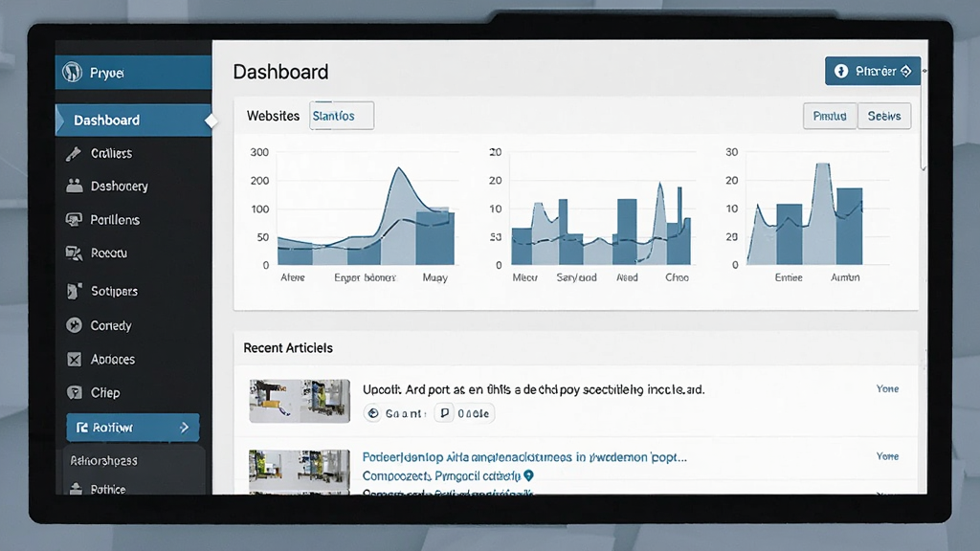Click the Mecu label under the middle chart

pyautogui.click(x=525, y=277)
